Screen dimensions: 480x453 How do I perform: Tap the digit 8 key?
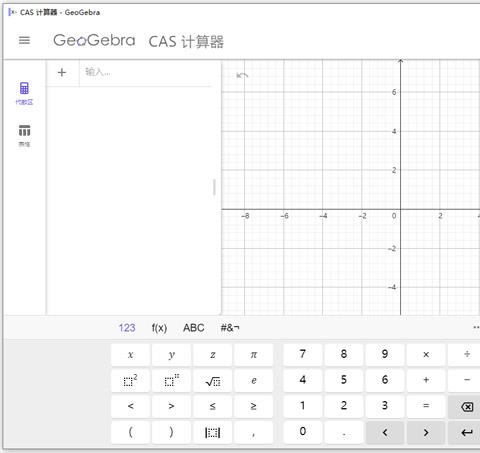point(344,355)
